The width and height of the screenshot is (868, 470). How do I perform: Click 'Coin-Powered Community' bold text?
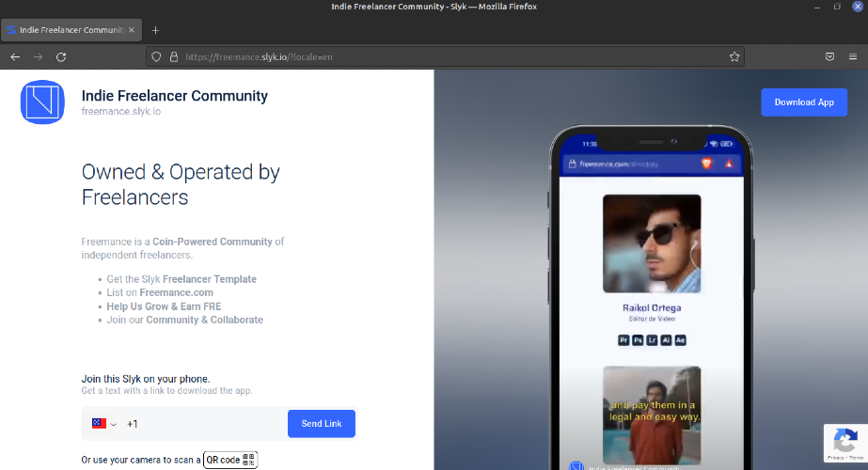213,242
